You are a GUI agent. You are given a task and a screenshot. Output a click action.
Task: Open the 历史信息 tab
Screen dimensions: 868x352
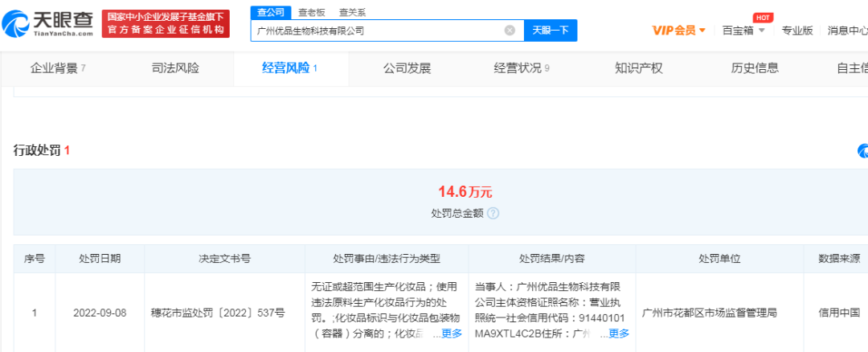pyautogui.click(x=755, y=68)
